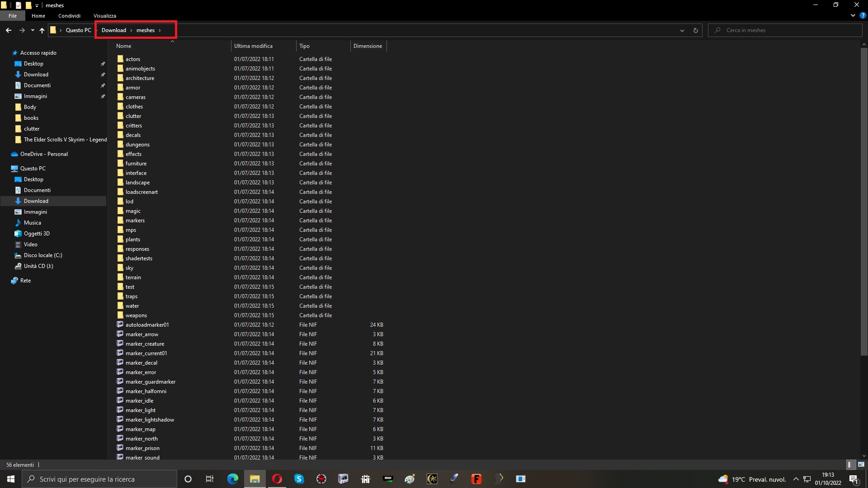Click the refresh button in address bar
868x488 pixels.
click(695, 30)
